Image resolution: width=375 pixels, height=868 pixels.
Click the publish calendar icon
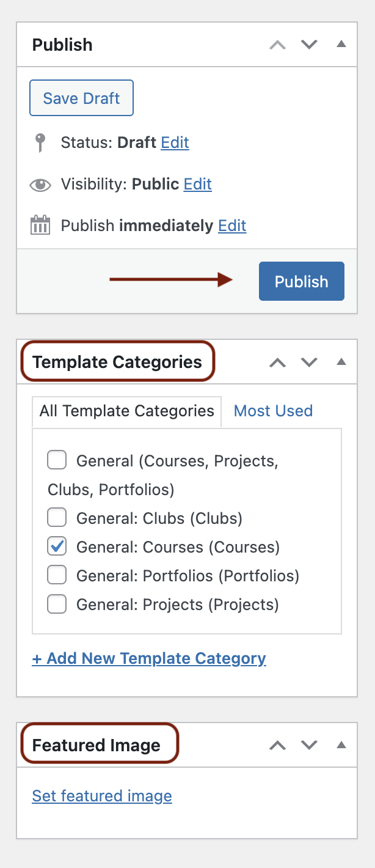pos(40,225)
